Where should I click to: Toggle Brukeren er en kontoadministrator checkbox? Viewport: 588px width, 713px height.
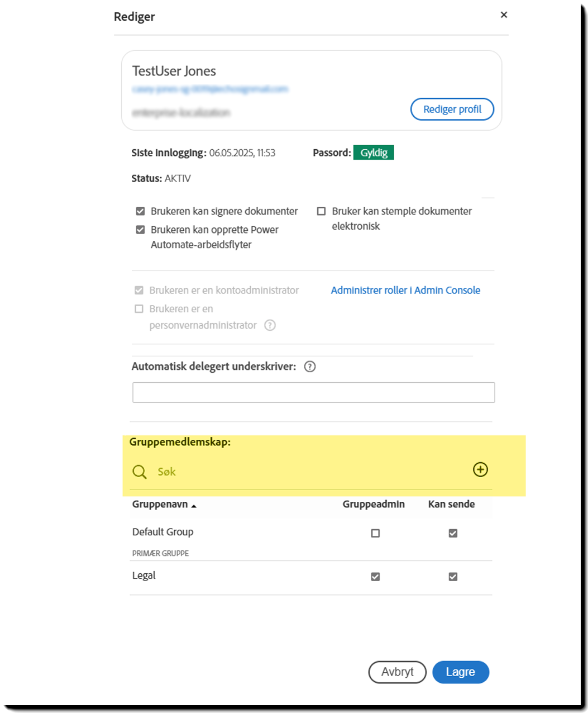click(x=139, y=291)
